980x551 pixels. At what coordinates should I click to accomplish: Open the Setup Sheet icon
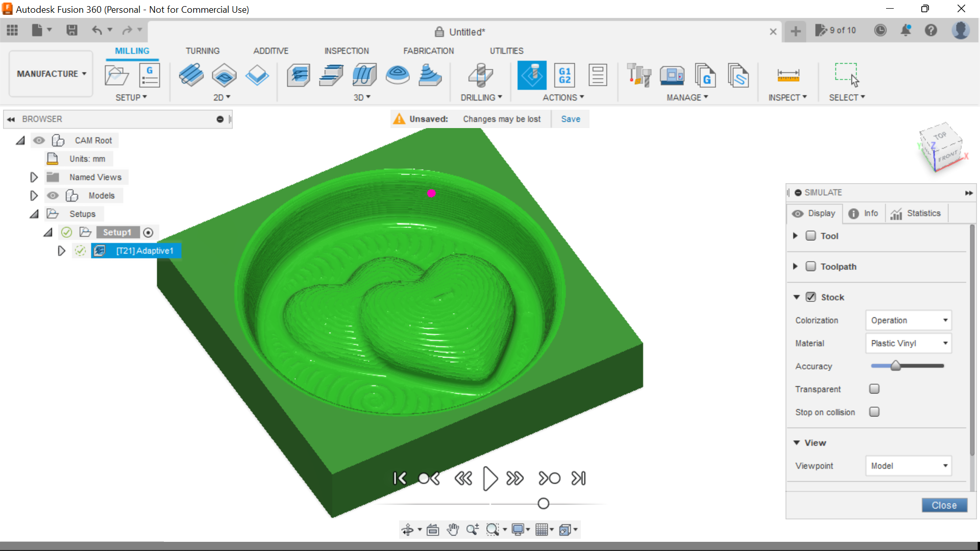click(x=597, y=76)
